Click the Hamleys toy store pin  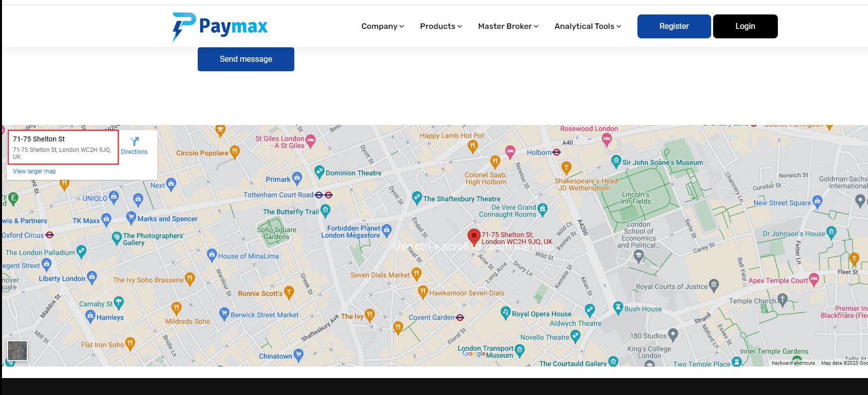(90, 316)
